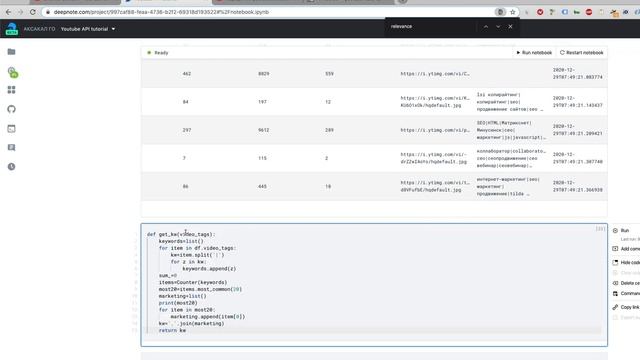Jump to next find-in-page match
Image resolution: width=640 pixels, height=360 pixels.
coord(498,27)
